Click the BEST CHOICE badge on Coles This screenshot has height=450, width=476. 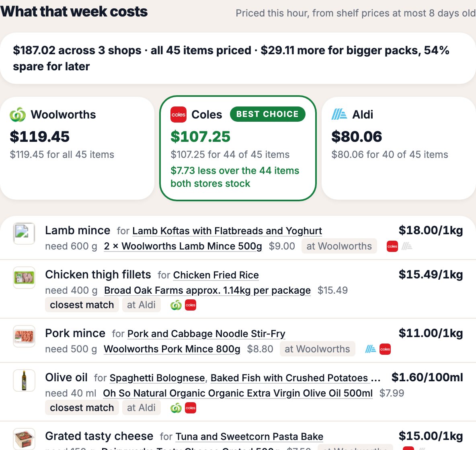pos(267,114)
